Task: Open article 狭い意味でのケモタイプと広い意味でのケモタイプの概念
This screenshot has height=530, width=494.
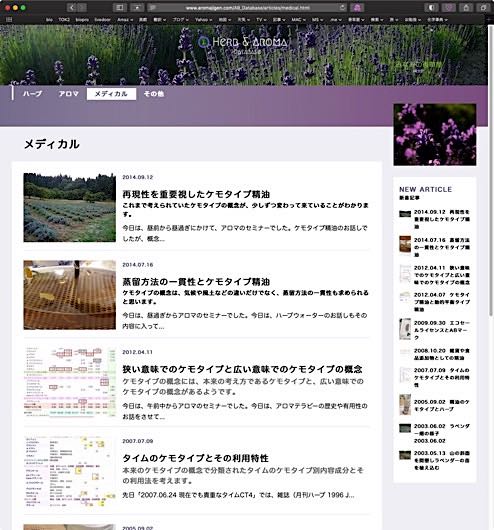Action: tap(242, 369)
